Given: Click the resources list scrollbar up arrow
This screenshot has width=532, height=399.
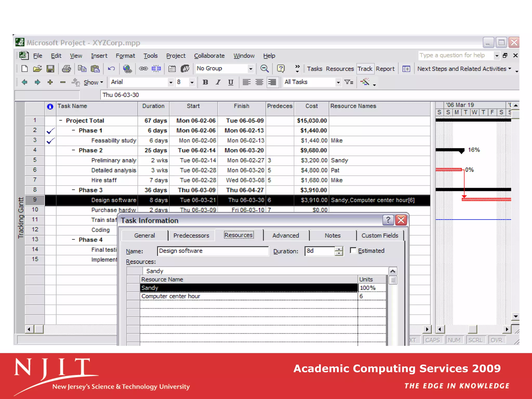Looking at the screenshot, I should (393, 271).
